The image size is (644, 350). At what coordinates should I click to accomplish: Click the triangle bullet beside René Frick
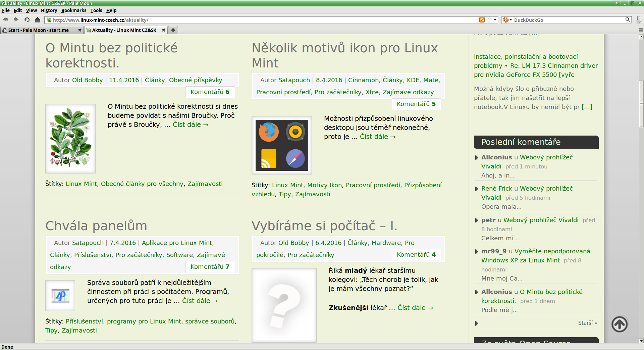(477, 189)
